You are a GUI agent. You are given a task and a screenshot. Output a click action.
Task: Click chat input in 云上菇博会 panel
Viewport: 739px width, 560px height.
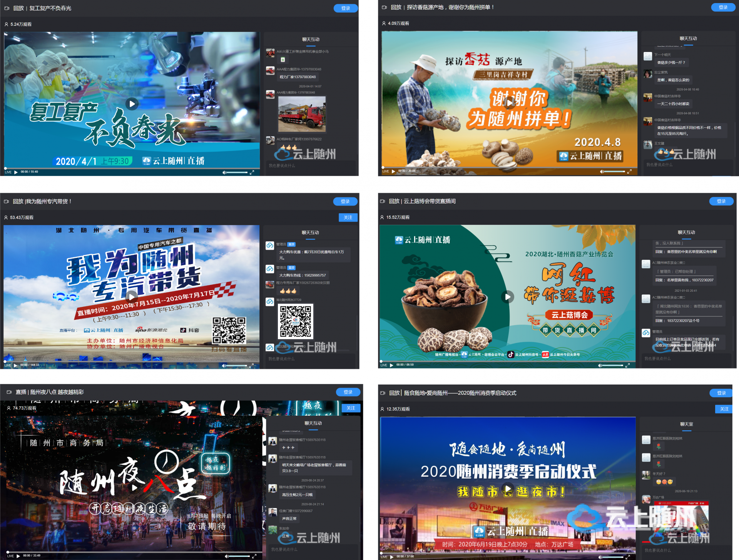coord(686,358)
